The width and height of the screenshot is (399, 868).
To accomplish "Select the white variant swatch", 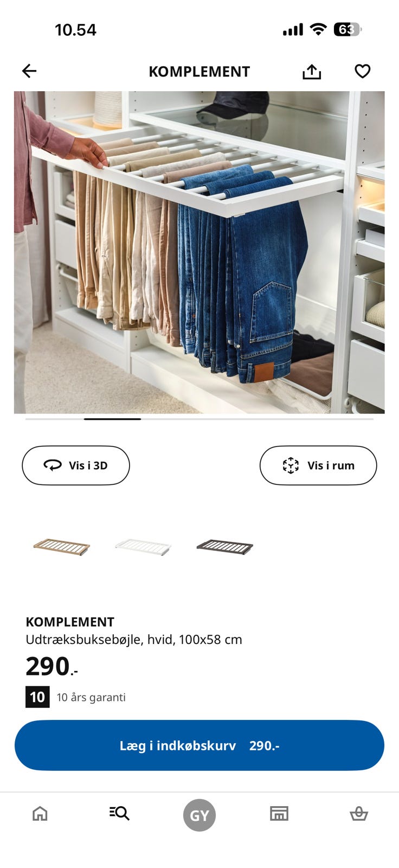I will pos(143,546).
